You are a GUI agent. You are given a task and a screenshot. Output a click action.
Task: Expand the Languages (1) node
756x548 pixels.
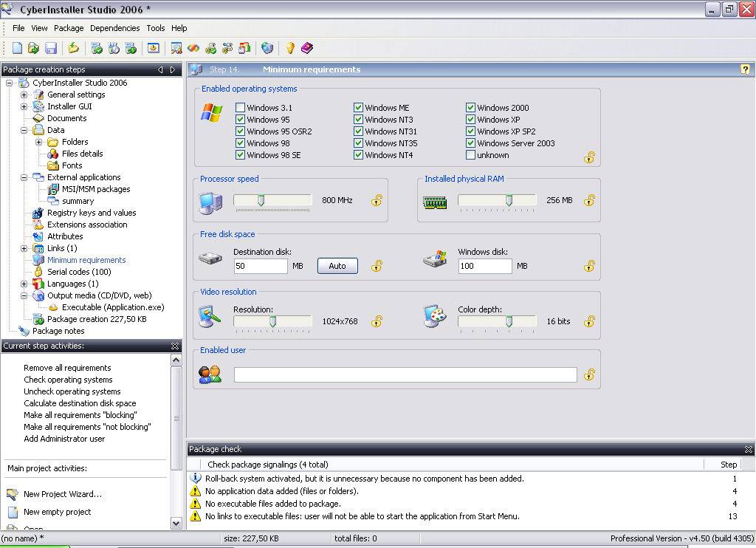(x=24, y=284)
